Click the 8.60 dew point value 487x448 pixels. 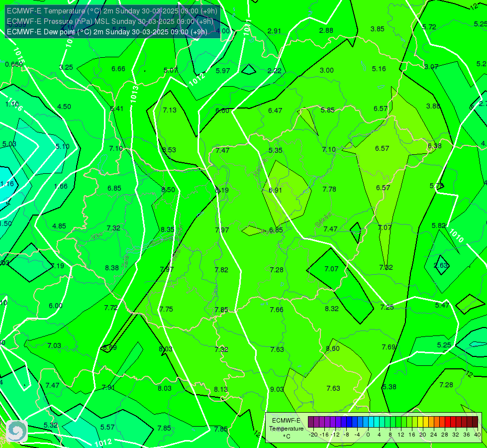point(333,348)
